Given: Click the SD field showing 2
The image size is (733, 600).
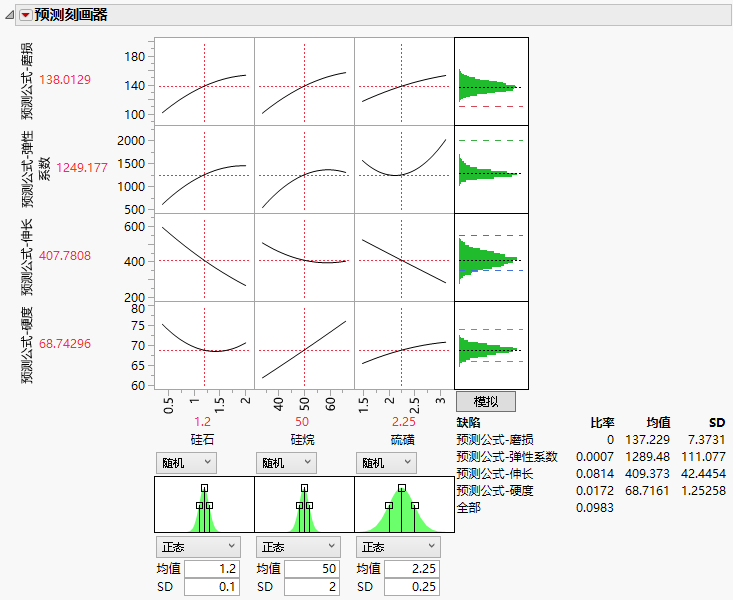Looking at the screenshot, I should [312, 587].
